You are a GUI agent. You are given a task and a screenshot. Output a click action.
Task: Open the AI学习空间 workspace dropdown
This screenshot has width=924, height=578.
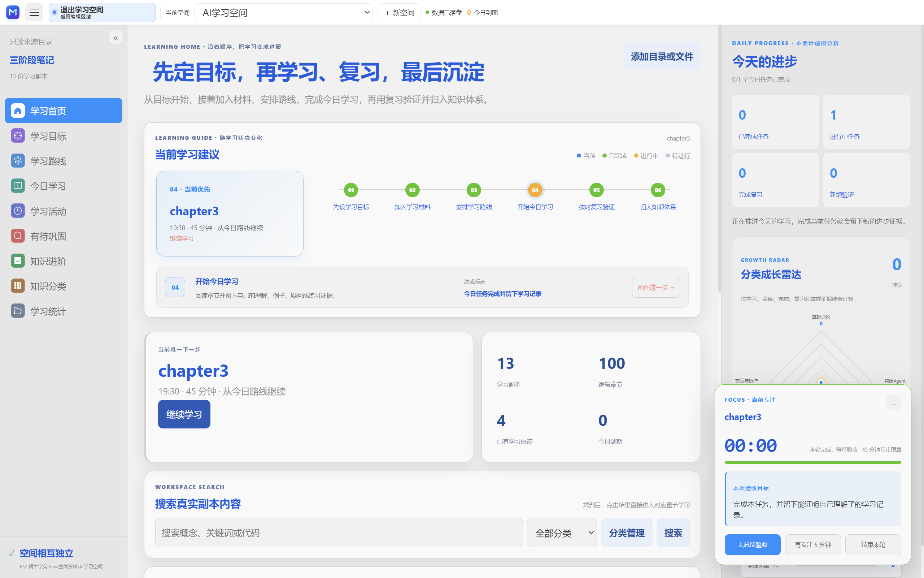point(283,12)
